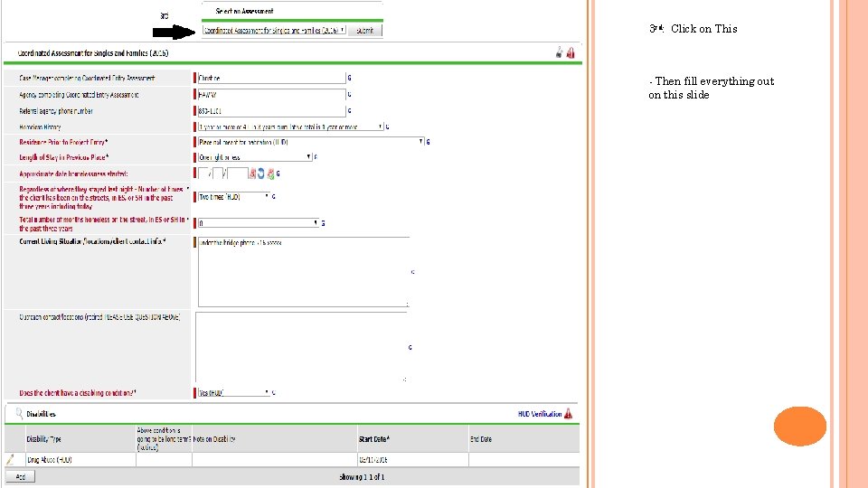Click the Agency completing assessment input field
Screen dimensions: 868x488
(x=271, y=95)
